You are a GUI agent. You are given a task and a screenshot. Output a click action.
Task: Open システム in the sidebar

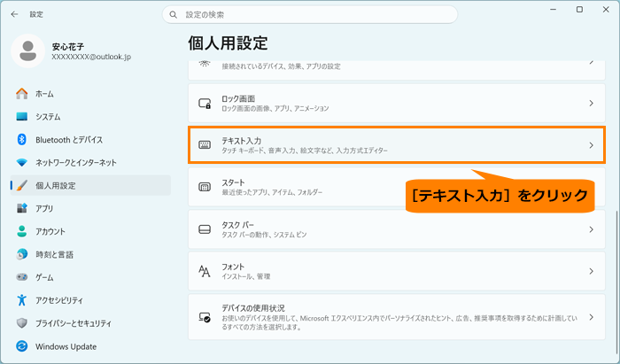point(90,117)
